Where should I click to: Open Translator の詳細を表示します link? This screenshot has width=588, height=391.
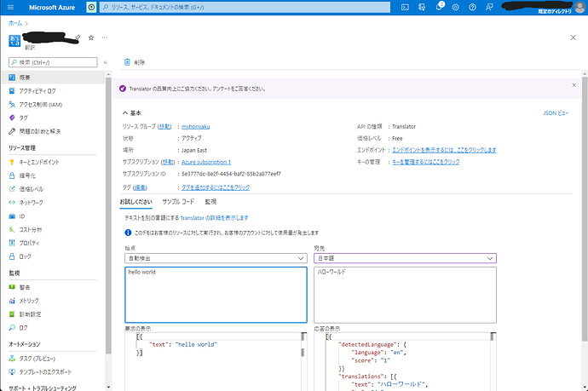tap(214, 218)
